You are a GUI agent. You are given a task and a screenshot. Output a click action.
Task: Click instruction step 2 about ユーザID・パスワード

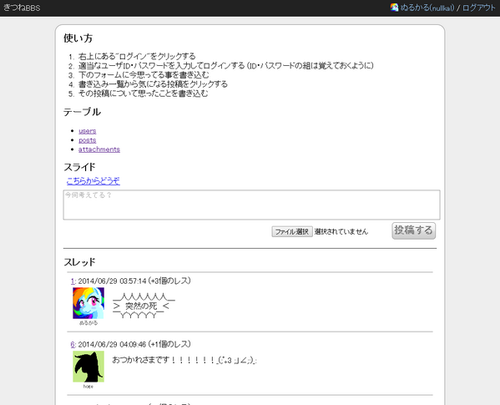[x=226, y=66]
